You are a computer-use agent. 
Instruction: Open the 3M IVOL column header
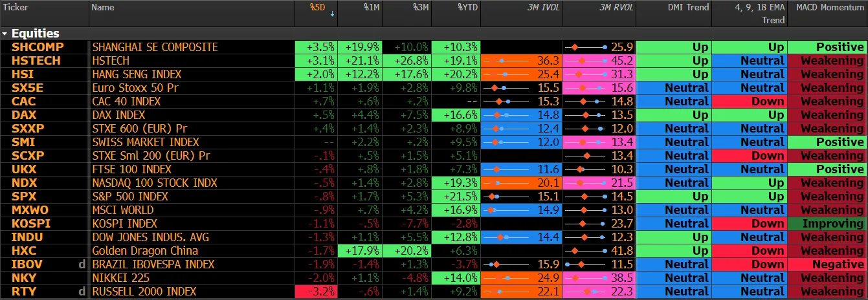(x=545, y=7)
